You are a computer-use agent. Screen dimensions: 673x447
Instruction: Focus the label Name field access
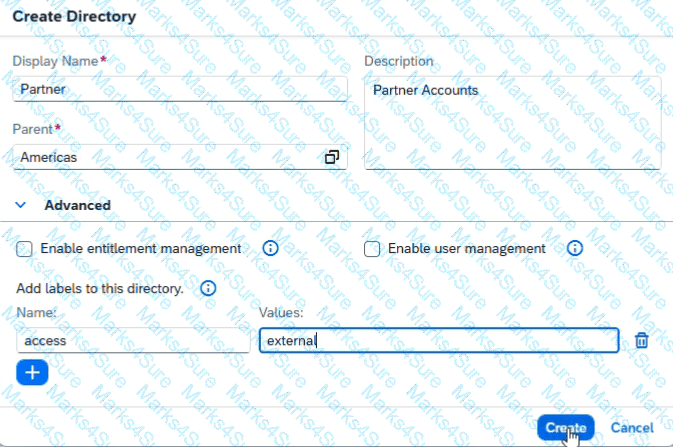pos(133,341)
